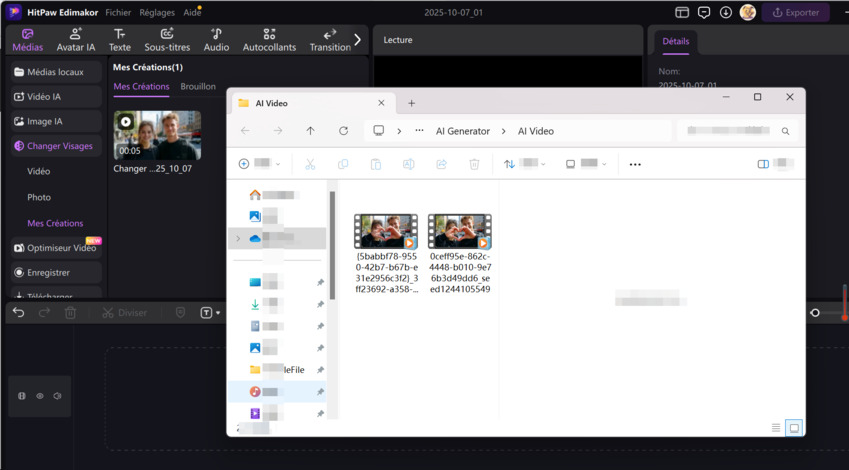849x470 pixels.
Task: Toggle the Explorer preview pane button
Action: coord(763,164)
